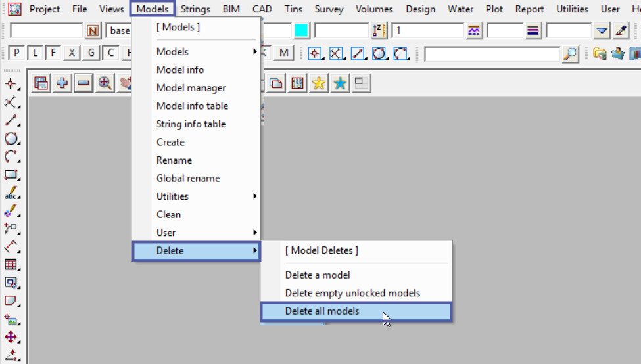Image resolution: width=641 pixels, height=364 pixels.
Task: Toggle the P snap button
Action: (16, 53)
